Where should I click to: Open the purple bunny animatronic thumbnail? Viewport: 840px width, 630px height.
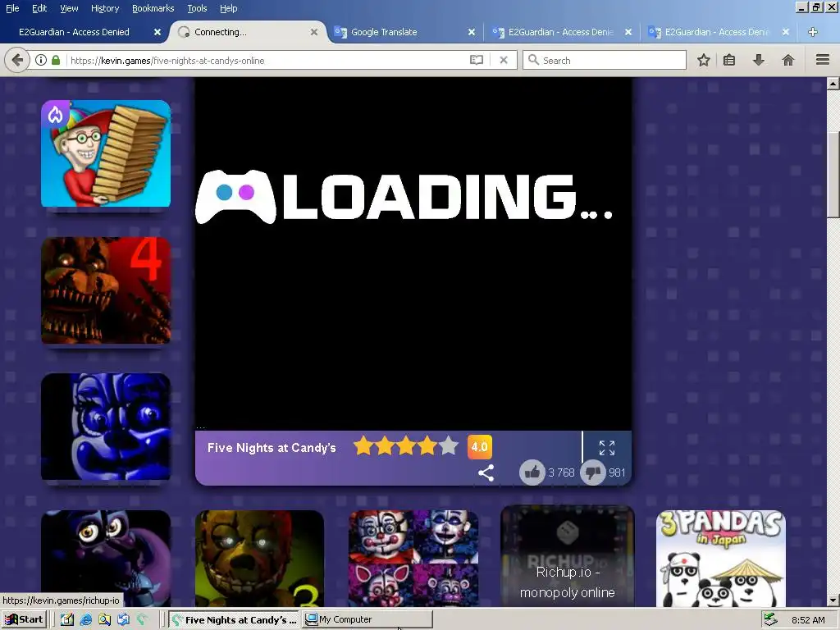tap(106, 558)
